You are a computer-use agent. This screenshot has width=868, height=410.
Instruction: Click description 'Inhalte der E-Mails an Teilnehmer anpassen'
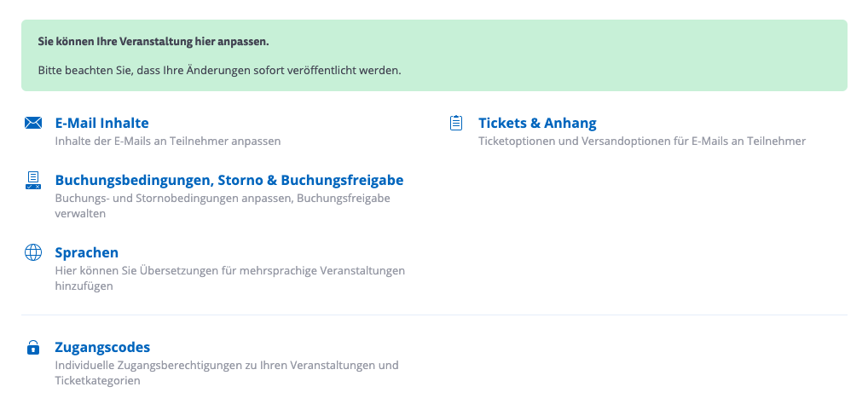coord(167,141)
